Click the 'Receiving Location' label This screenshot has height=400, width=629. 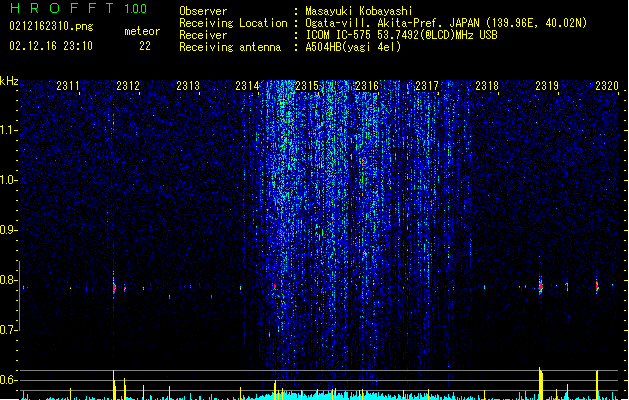[x=233, y=23]
